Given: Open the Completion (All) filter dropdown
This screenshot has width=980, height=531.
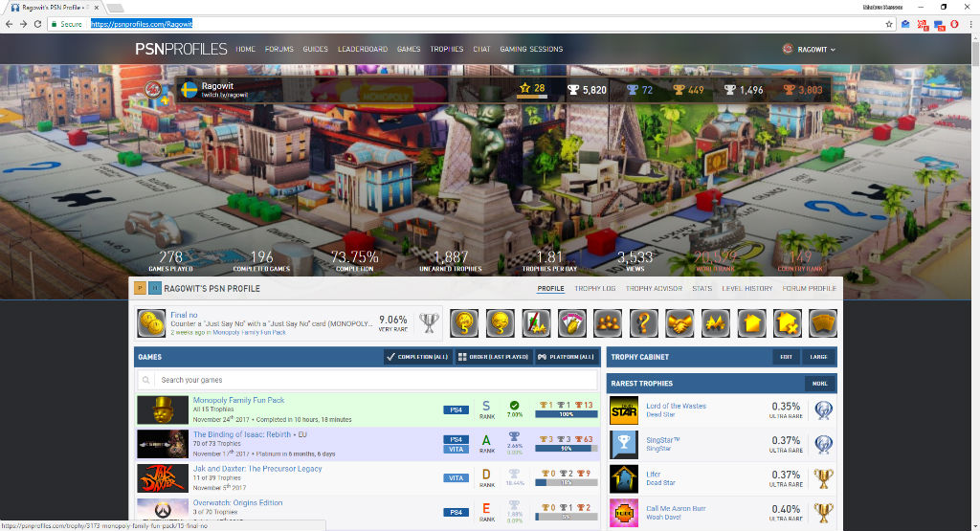Looking at the screenshot, I should (x=417, y=357).
